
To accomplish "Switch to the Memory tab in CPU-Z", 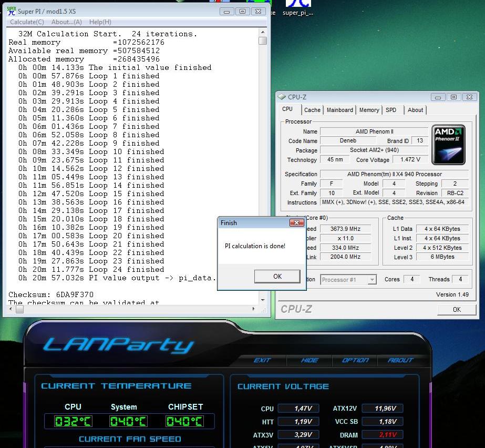I will [x=369, y=110].
